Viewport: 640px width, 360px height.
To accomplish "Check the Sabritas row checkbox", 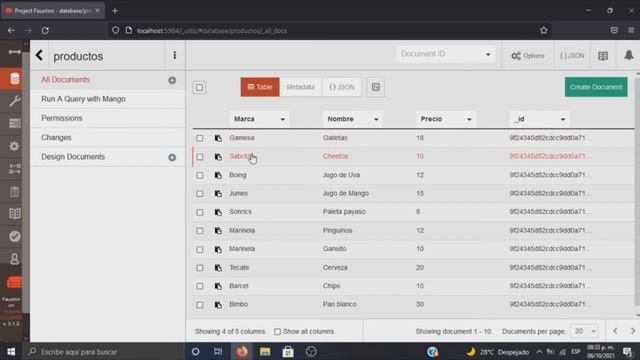I will tap(200, 157).
